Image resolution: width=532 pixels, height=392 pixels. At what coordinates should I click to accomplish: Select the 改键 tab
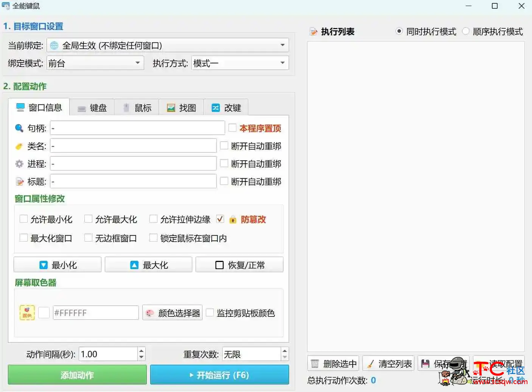(226, 108)
